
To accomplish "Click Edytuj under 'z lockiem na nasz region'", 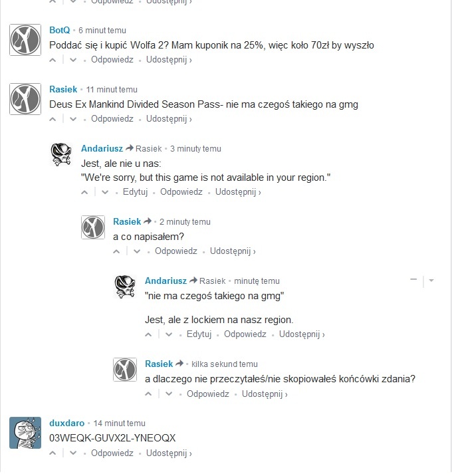I will pyautogui.click(x=199, y=334).
